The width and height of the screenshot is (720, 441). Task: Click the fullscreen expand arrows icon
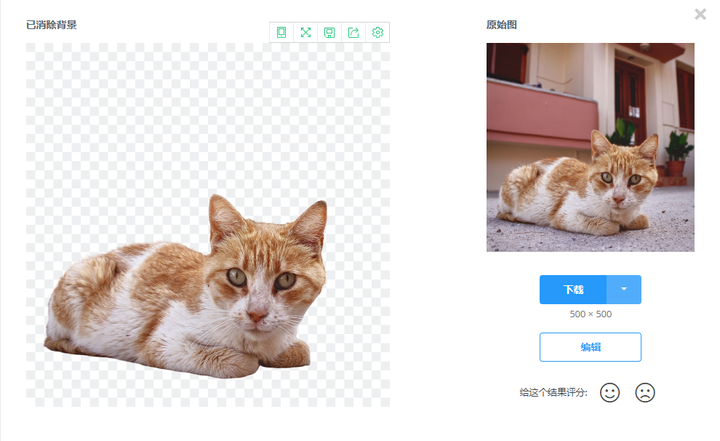(x=305, y=32)
